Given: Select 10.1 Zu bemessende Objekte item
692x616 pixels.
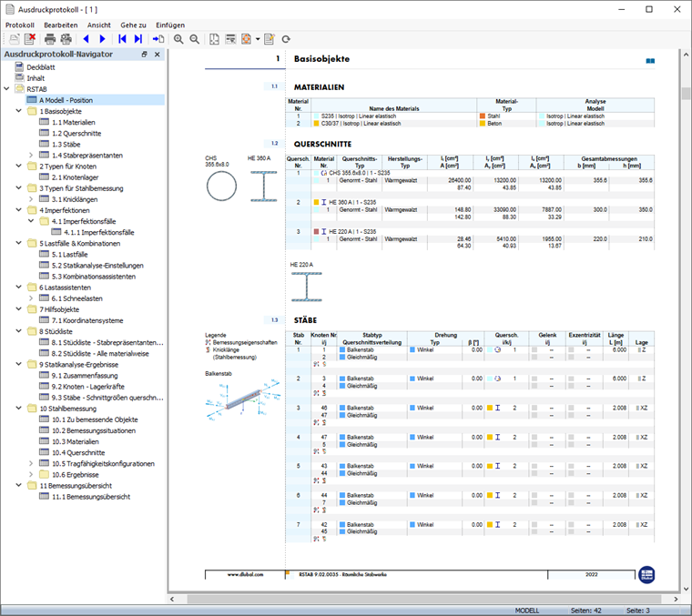Looking at the screenshot, I should click(95, 419).
